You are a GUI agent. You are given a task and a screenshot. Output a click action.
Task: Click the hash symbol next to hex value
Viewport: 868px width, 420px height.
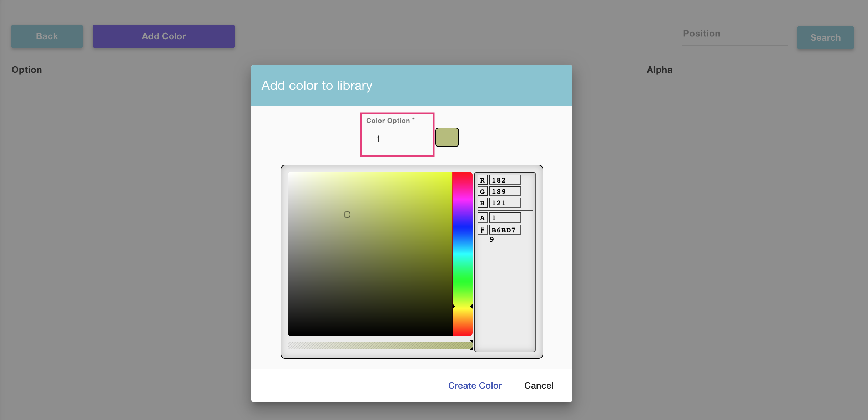click(482, 230)
